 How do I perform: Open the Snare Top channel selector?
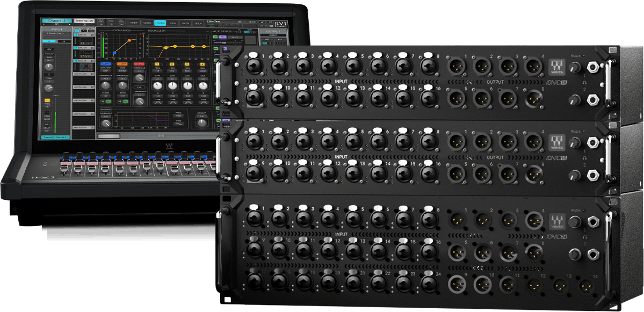click(x=84, y=21)
